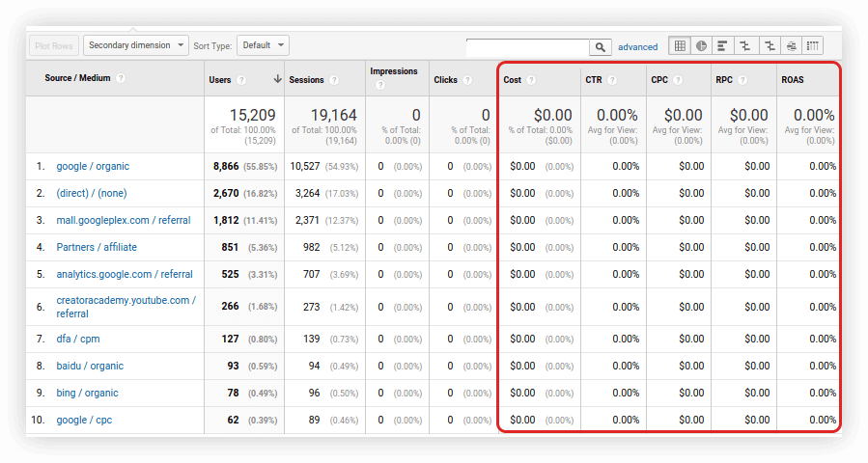
Task: Open Secondary dimension dropdown
Action: [x=135, y=45]
